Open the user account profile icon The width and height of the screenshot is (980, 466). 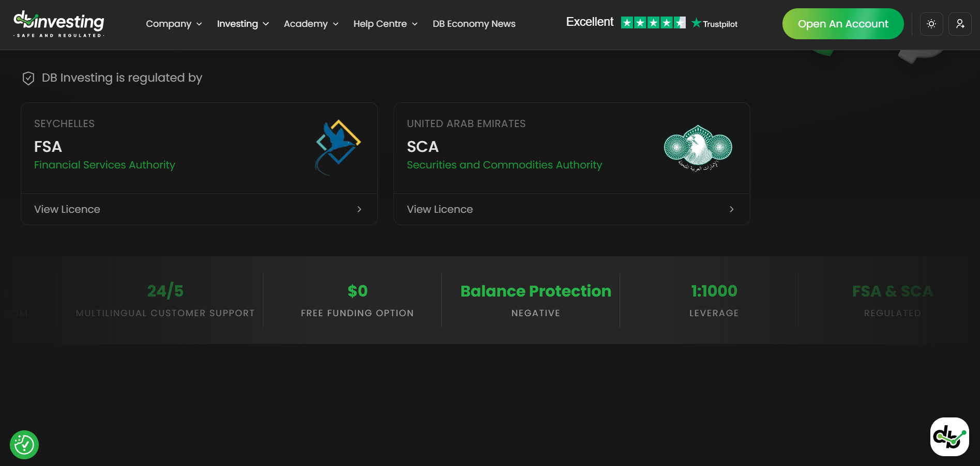960,24
